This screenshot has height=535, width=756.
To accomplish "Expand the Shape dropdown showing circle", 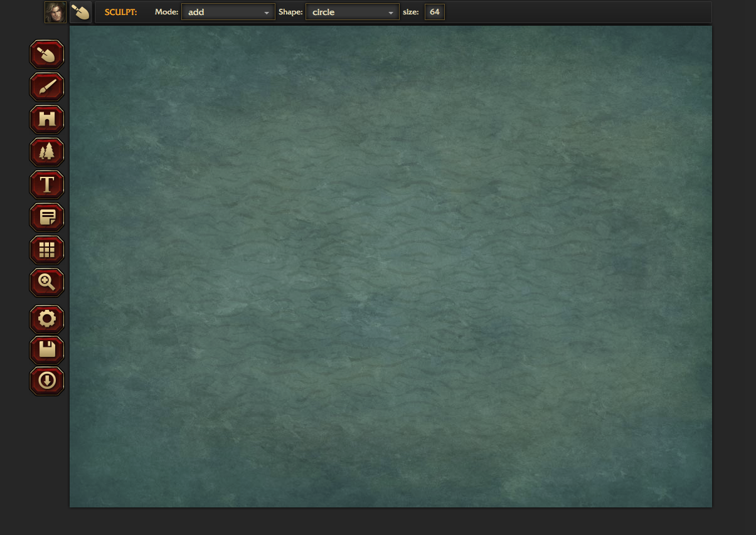I will click(352, 12).
